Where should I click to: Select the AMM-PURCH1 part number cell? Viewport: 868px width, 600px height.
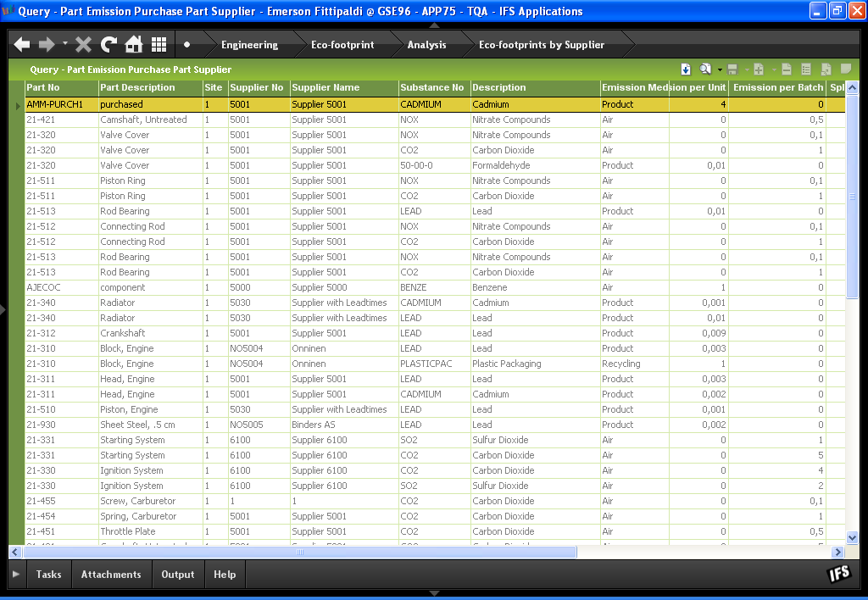tap(61, 104)
